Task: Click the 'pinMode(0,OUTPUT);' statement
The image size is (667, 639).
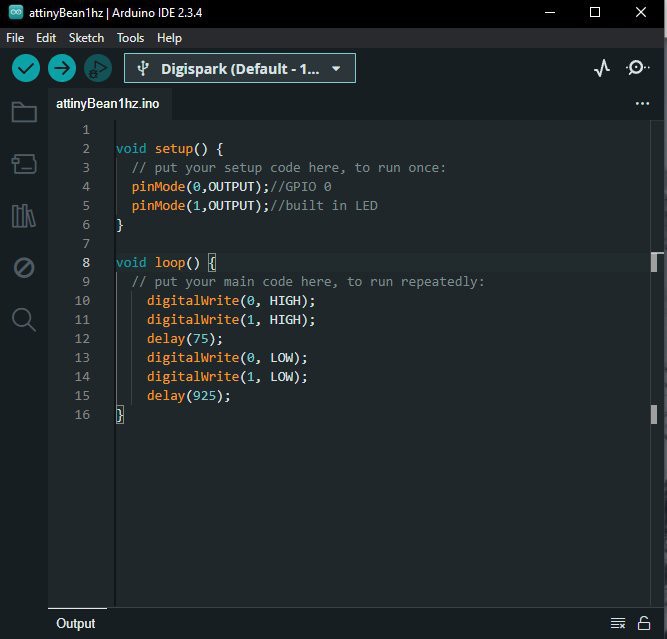Action: point(200,187)
